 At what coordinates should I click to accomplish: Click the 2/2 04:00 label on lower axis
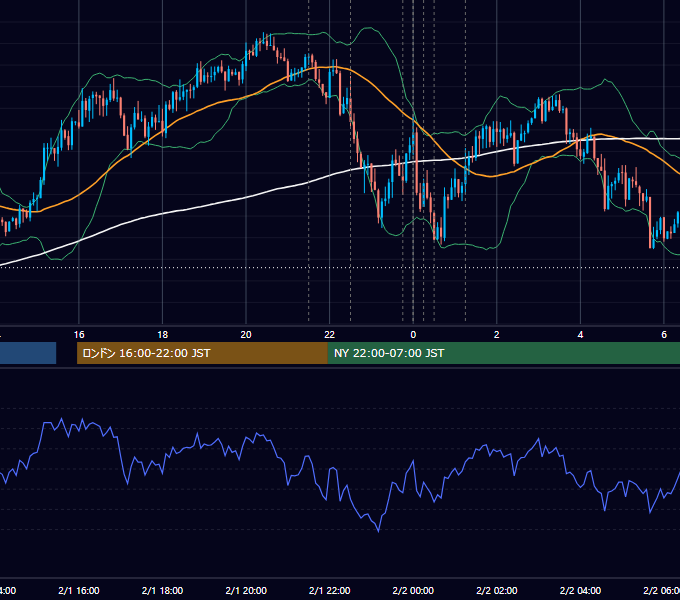point(580,590)
